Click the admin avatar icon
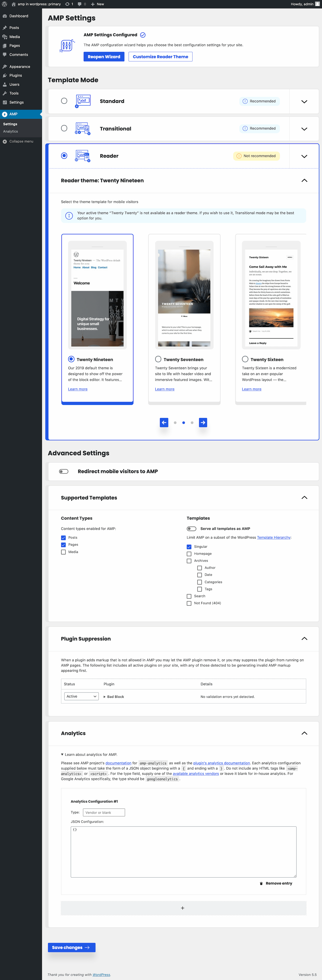Viewport: 322px width, 980px height. pos(317,4)
